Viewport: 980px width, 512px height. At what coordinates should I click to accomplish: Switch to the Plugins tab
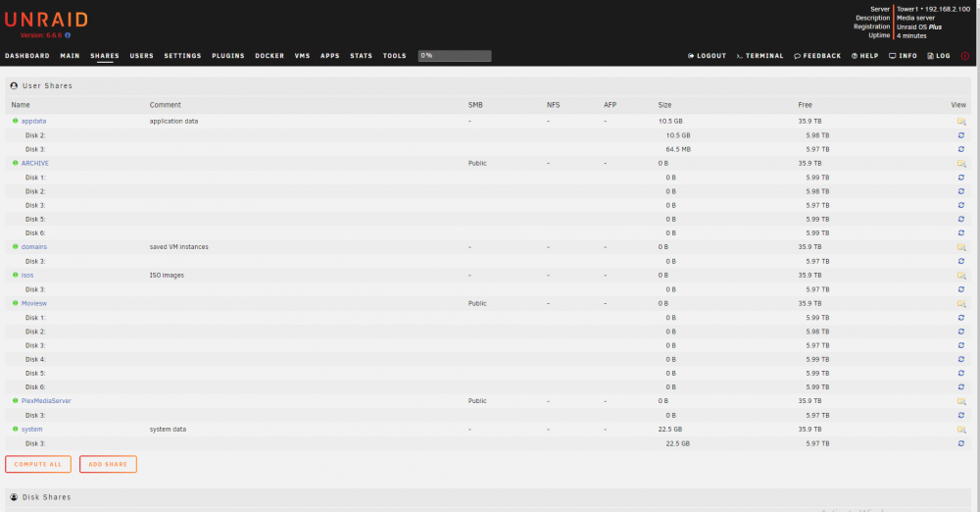(x=228, y=56)
